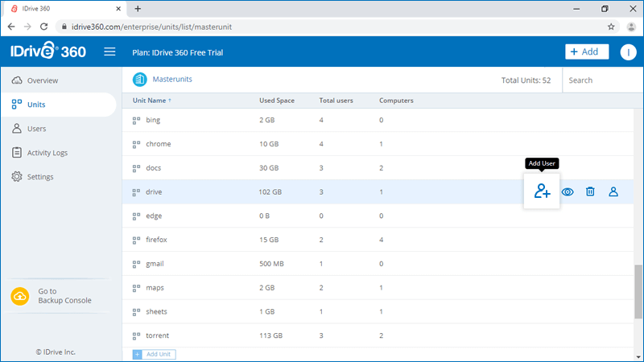Viewport: 644px width, 362px height.
Task: Open the edge unit
Action: coord(154,216)
